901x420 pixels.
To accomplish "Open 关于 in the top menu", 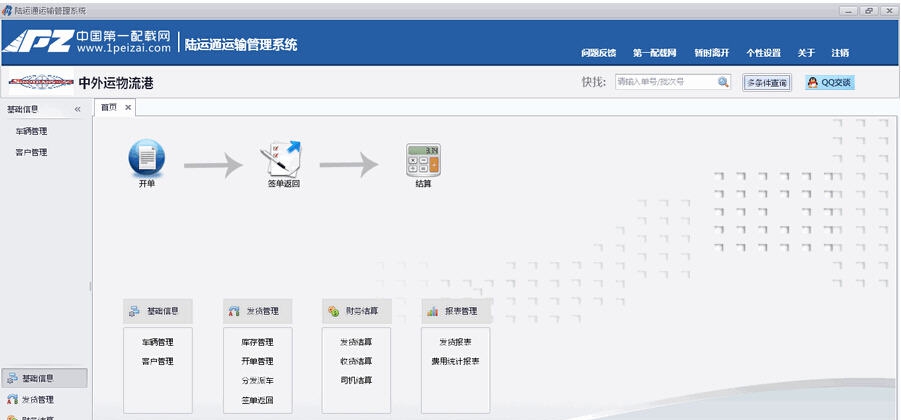I will click(806, 53).
